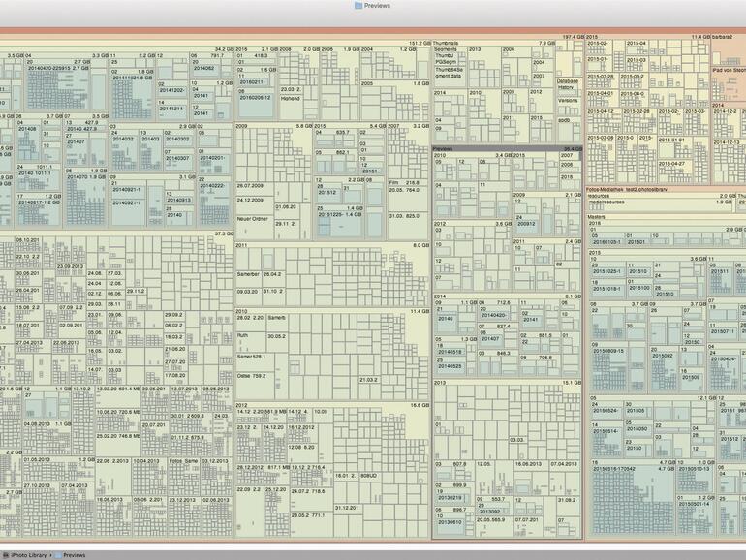Click the 20140420-225915 block at 2.7 GB
The width and height of the screenshot is (746, 560).
(58, 87)
